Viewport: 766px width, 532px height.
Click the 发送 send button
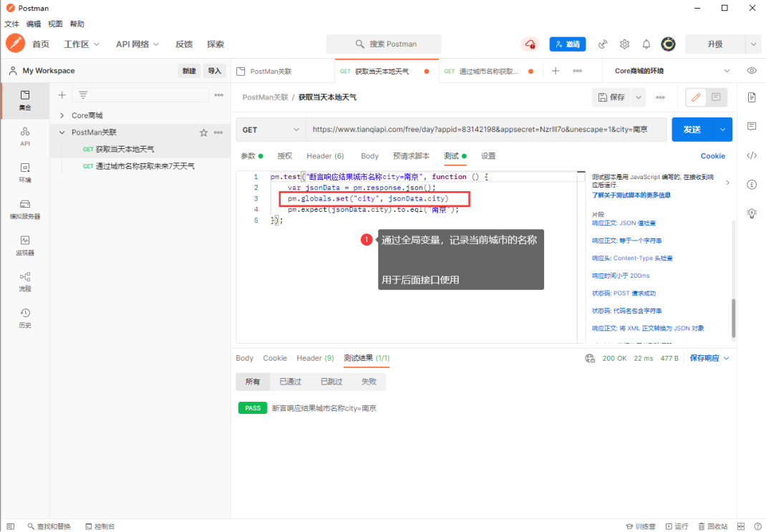coord(692,130)
